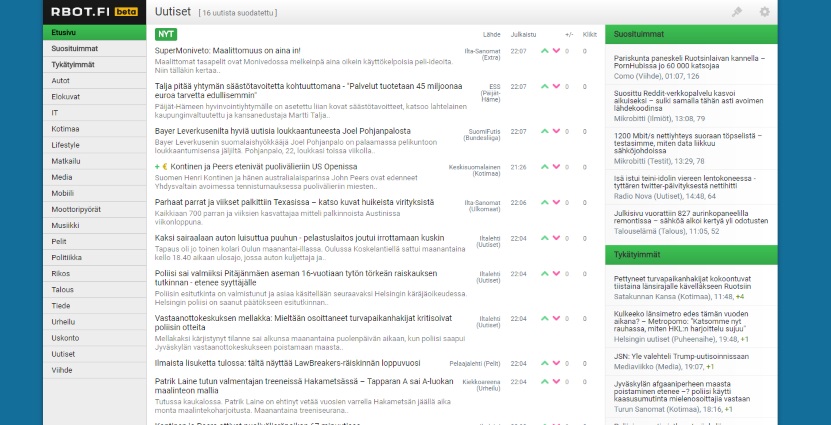This screenshot has width=831, height=425.
Task: Upvote the Talja säästötavoite article
Action: pyautogui.click(x=545, y=86)
